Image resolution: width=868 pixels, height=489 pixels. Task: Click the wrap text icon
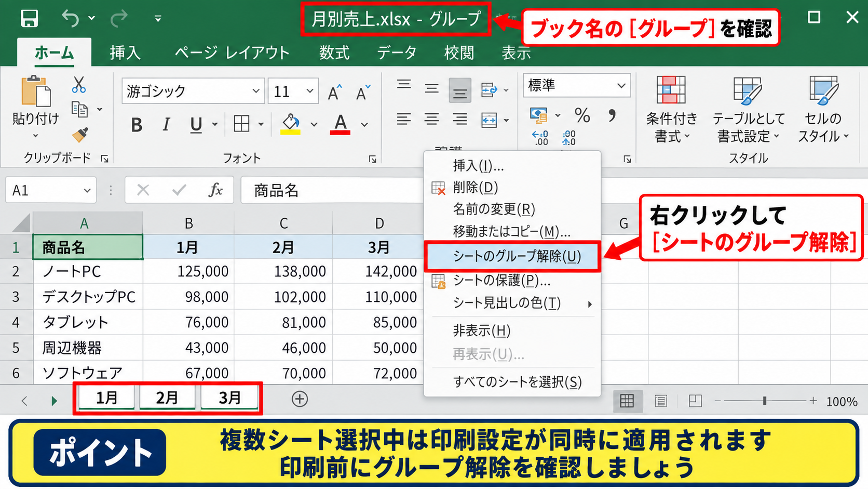[x=489, y=90]
